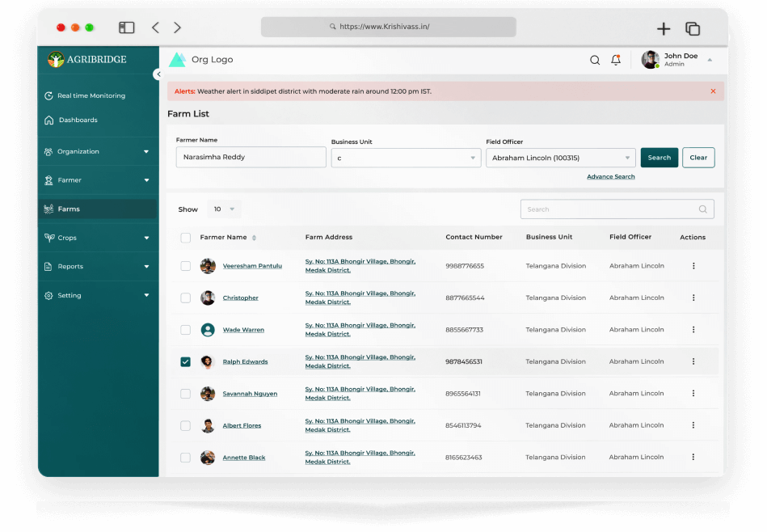Select the Dashboards sidebar icon
The height and width of the screenshot is (532, 767).
(49, 120)
